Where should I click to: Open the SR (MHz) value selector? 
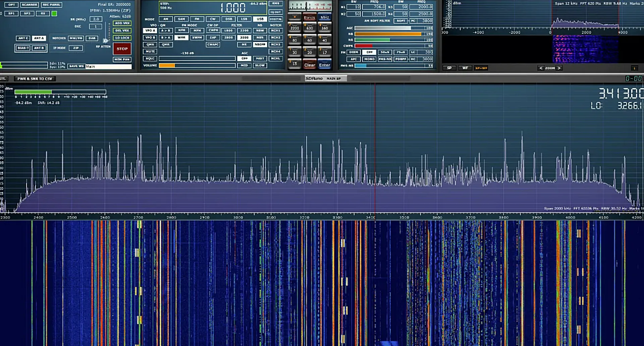point(96,19)
